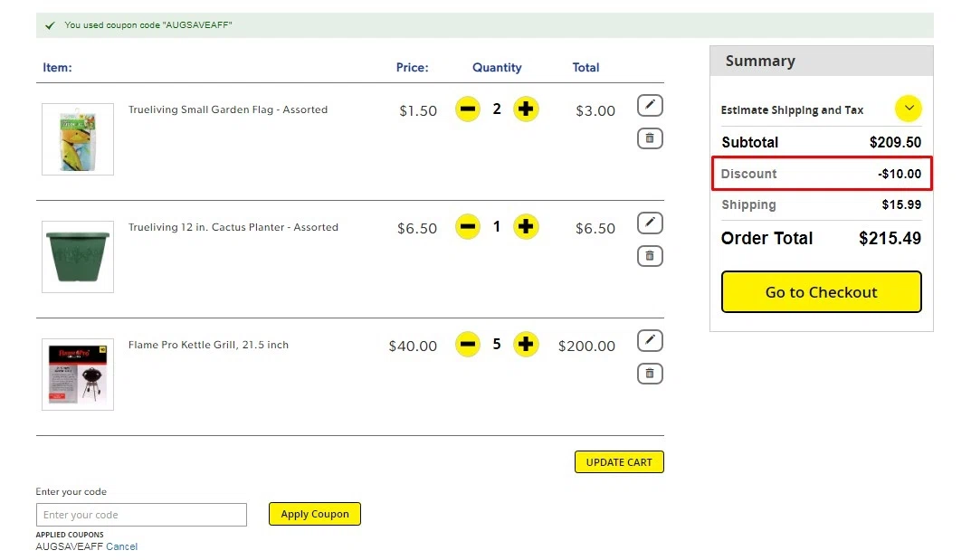The height and width of the screenshot is (560, 971).
Task: Edit the Small Garden Flag item
Action: click(650, 106)
